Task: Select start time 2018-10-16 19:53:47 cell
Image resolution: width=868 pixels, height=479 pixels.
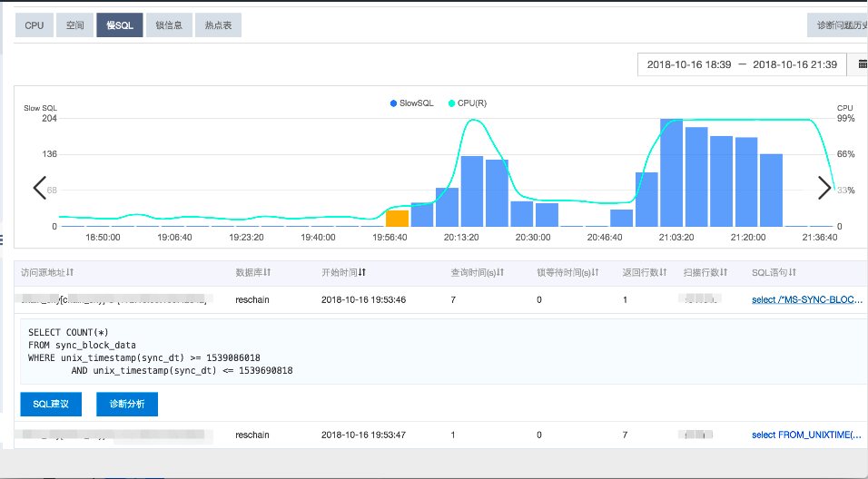Action: (364, 435)
